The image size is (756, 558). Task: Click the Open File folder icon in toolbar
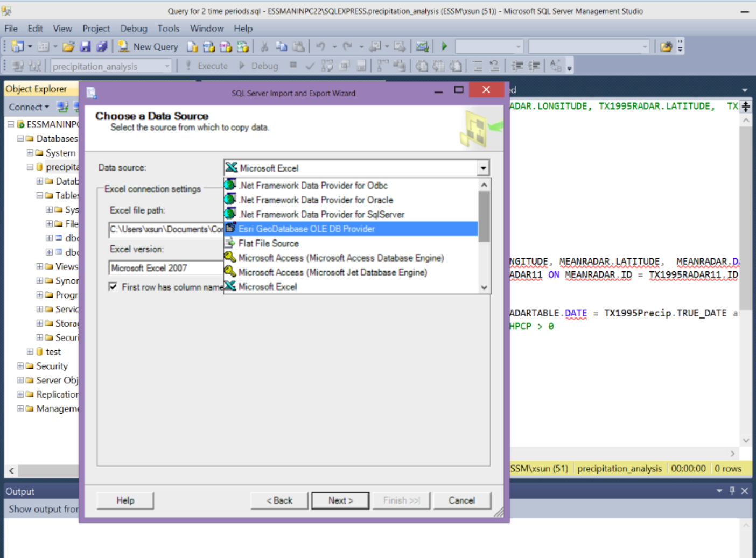coord(68,47)
